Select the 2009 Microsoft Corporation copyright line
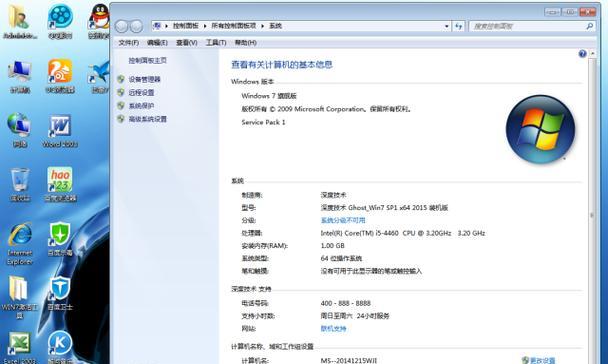608x364 pixels. tap(326, 109)
